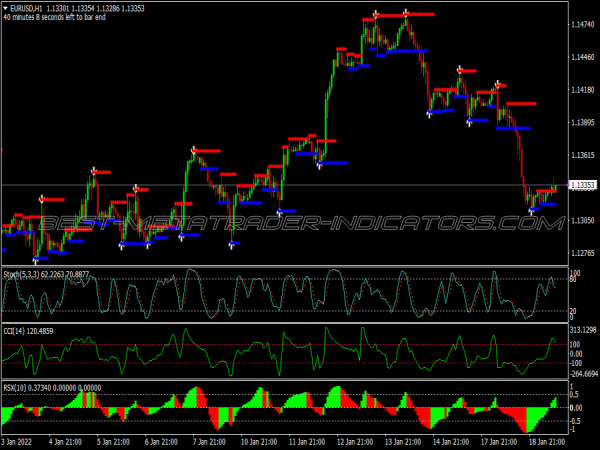The image size is (600, 450).
Task: Click the 1.14460 price axis label
Action: [x=583, y=57]
